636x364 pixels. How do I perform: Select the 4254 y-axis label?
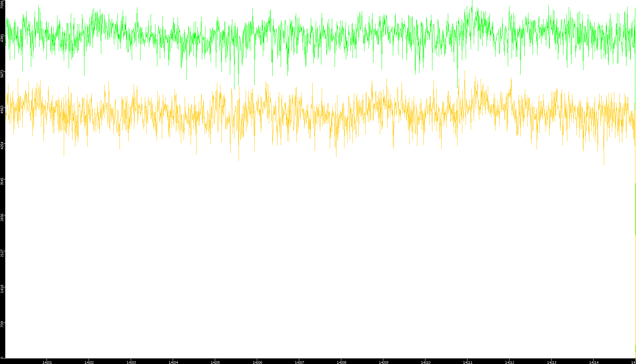tap(2, 145)
